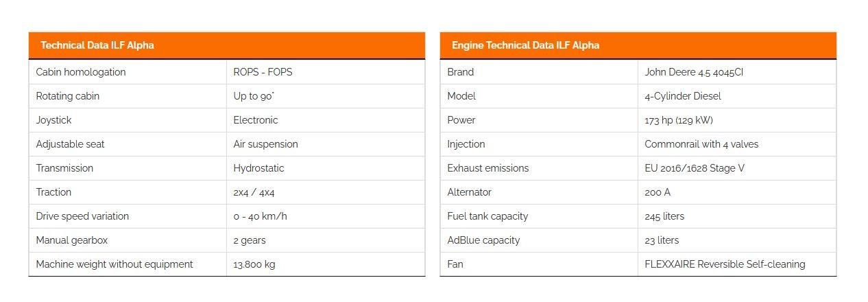The height and width of the screenshot is (302, 868).
Task: Click the 'Engine Technical Data ILF Alpha' header
Action: pos(525,45)
